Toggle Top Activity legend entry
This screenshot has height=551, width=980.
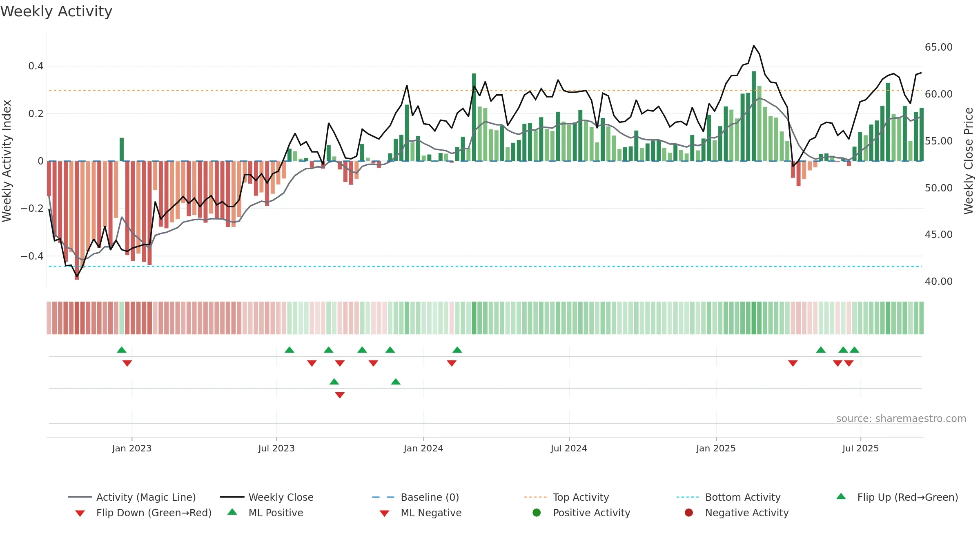tap(567, 497)
